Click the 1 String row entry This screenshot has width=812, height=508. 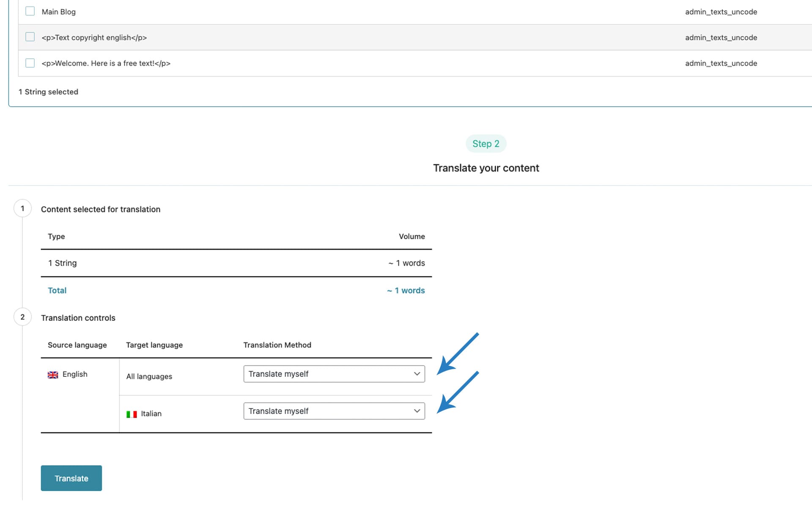click(62, 263)
